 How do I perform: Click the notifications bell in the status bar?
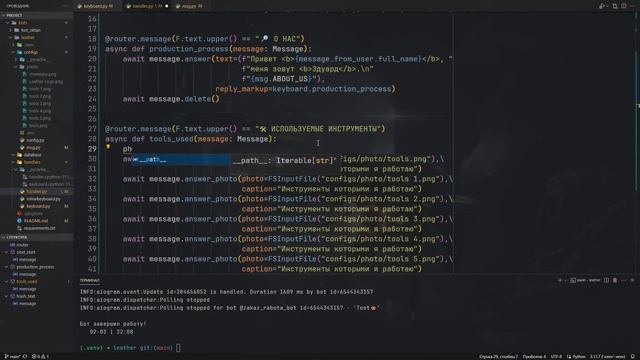(x=633, y=357)
